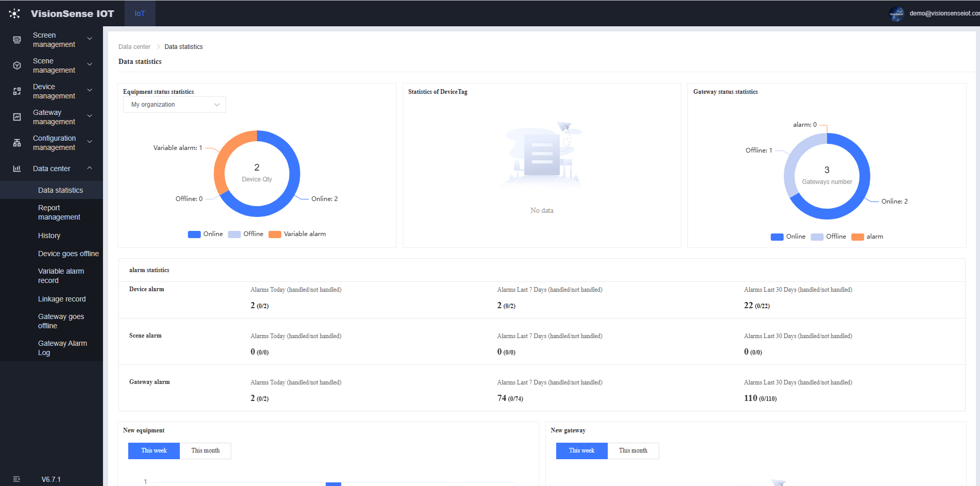Click the user avatar in header
The height and width of the screenshot is (486, 980).
897,14
